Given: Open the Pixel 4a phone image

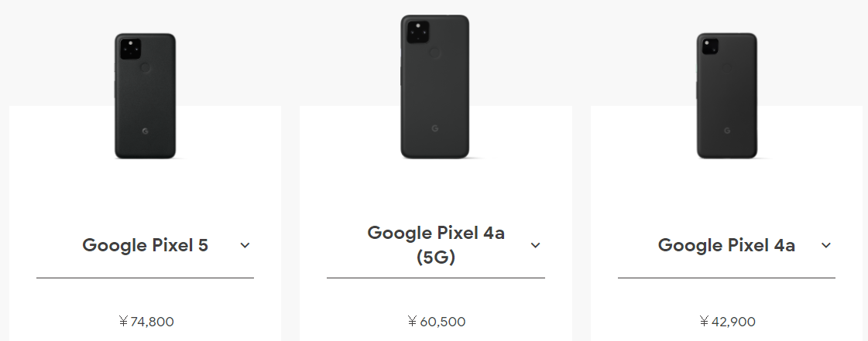Looking at the screenshot, I should 726,97.
